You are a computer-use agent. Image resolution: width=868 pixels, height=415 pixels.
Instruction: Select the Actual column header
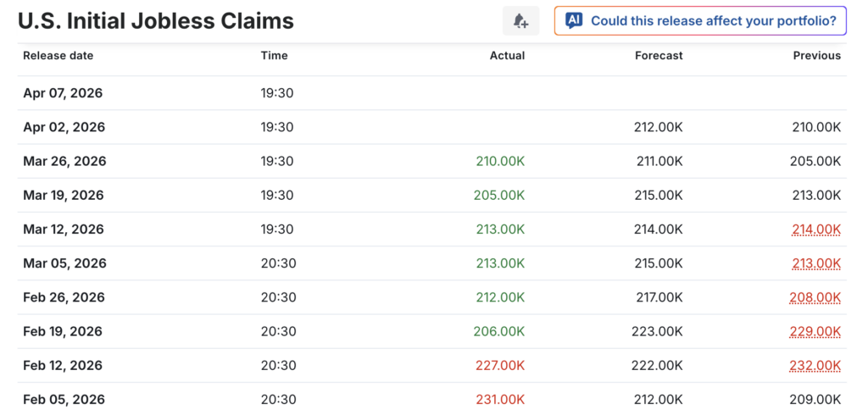click(x=507, y=55)
